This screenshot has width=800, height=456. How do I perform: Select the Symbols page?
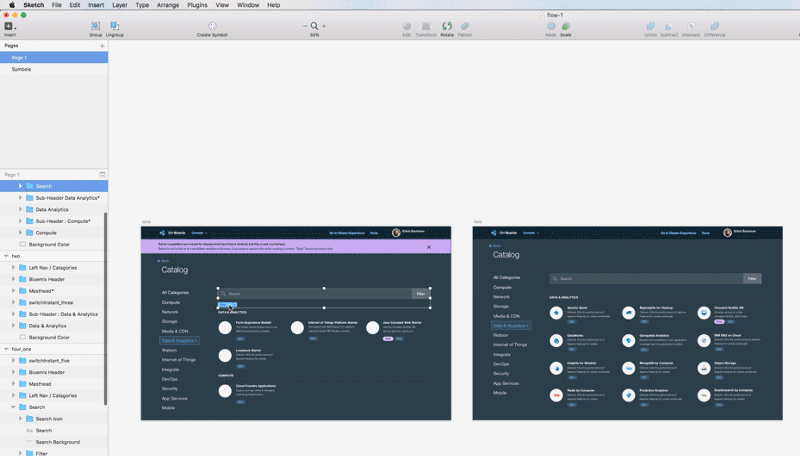pyautogui.click(x=54, y=69)
